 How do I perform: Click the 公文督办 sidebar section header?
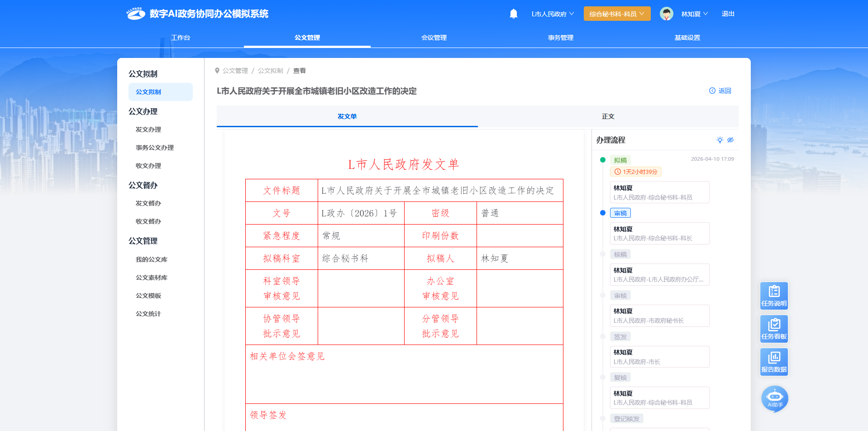[143, 185]
